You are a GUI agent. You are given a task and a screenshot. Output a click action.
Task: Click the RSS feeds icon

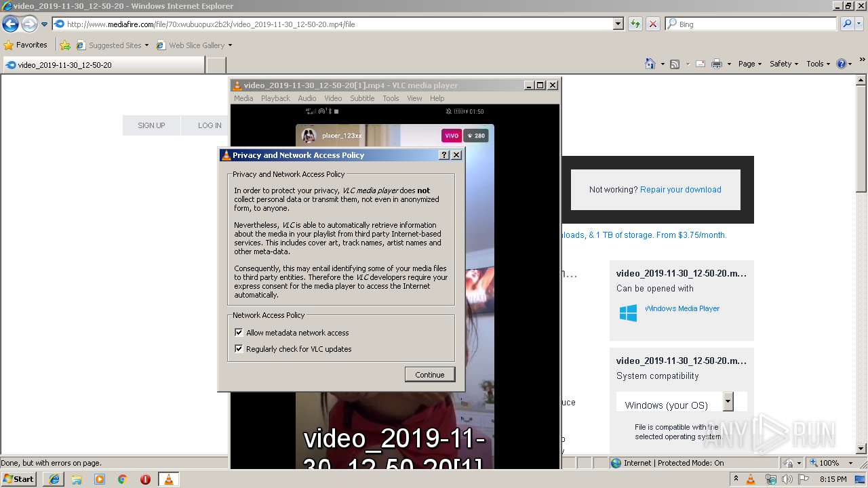click(x=675, y=64)
